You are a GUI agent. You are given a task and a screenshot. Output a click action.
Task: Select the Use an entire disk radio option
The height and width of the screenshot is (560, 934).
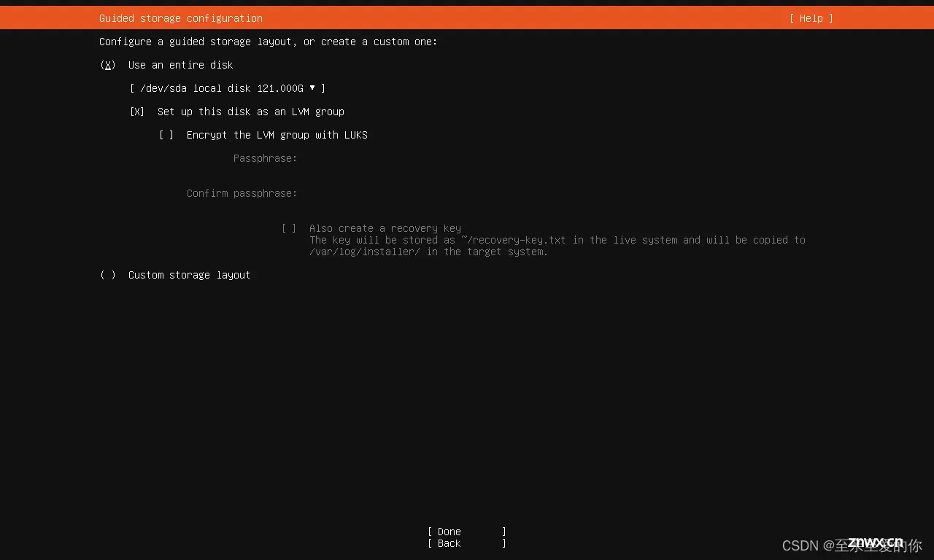point(108,65)
